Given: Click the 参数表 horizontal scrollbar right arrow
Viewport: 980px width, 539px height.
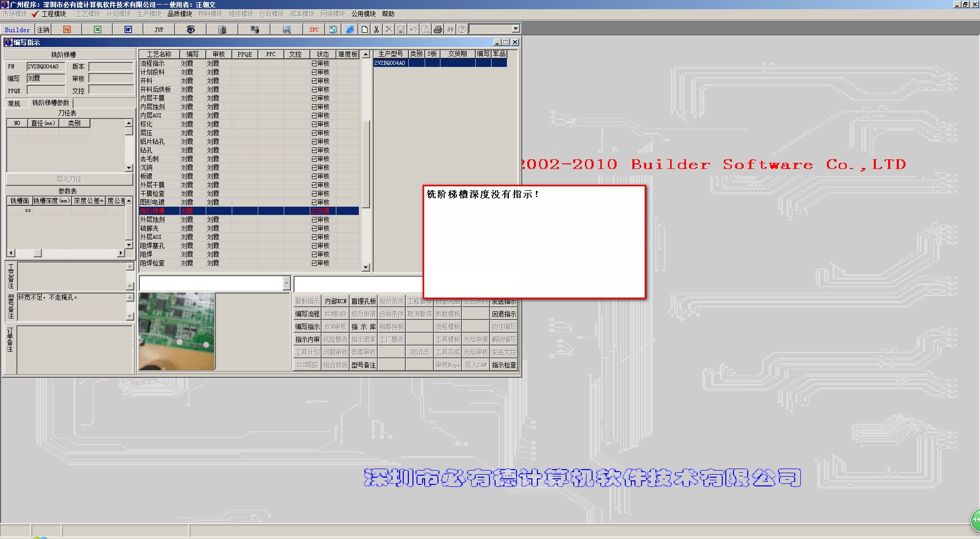Looking at the screenshot, I should click(121, 253).
